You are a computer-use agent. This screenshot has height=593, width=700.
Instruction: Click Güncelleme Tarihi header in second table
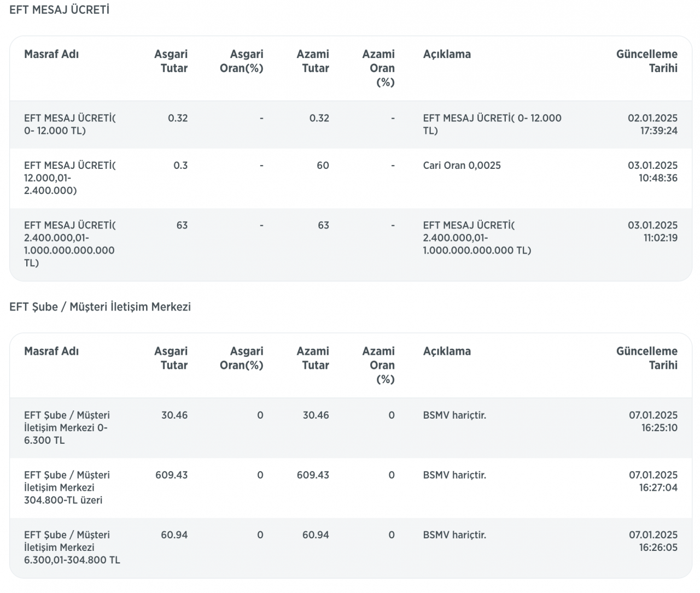click(646, 358)
